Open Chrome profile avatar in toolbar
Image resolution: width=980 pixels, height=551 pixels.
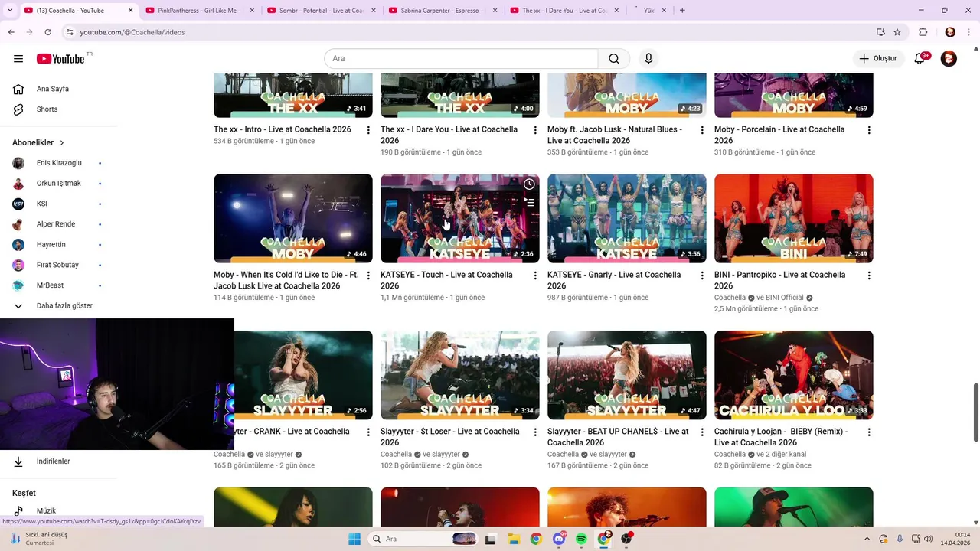click(x=950, y=32)
